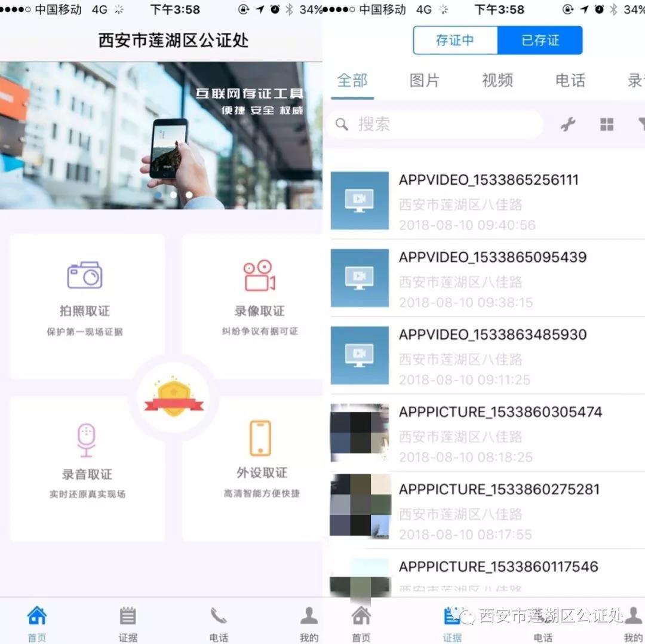Select the 已存证 segment
This screenshot has width=645, height=644.
click(x=540, y=41)
